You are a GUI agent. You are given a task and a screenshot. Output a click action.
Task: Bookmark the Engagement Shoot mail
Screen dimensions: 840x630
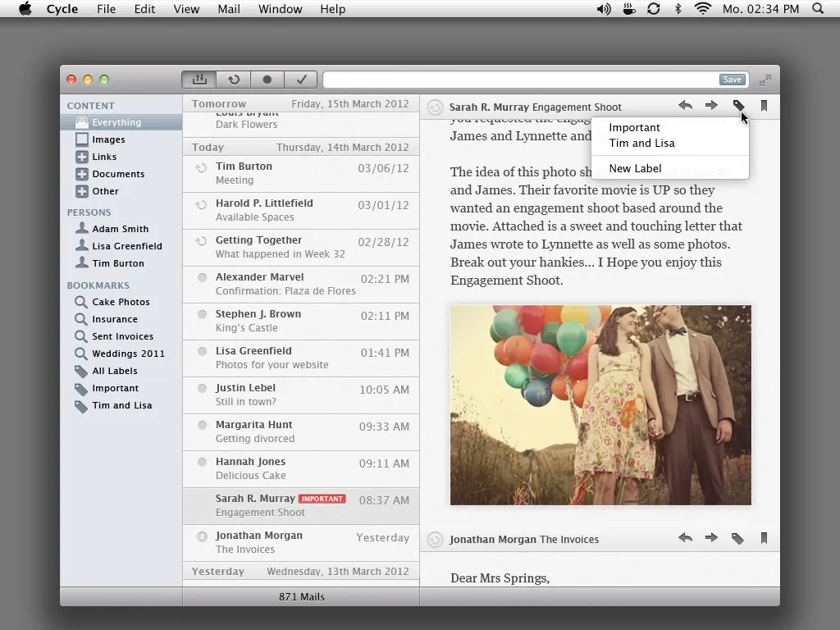tap(764, 106)
